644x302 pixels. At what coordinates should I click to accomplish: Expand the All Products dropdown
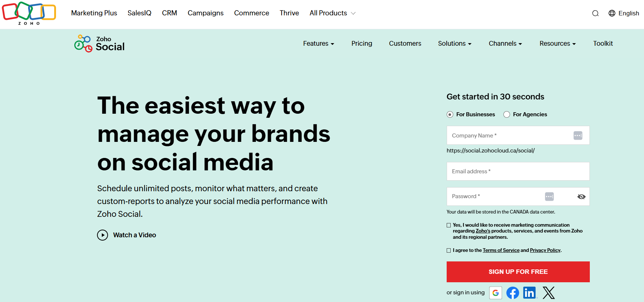point(332,13)
